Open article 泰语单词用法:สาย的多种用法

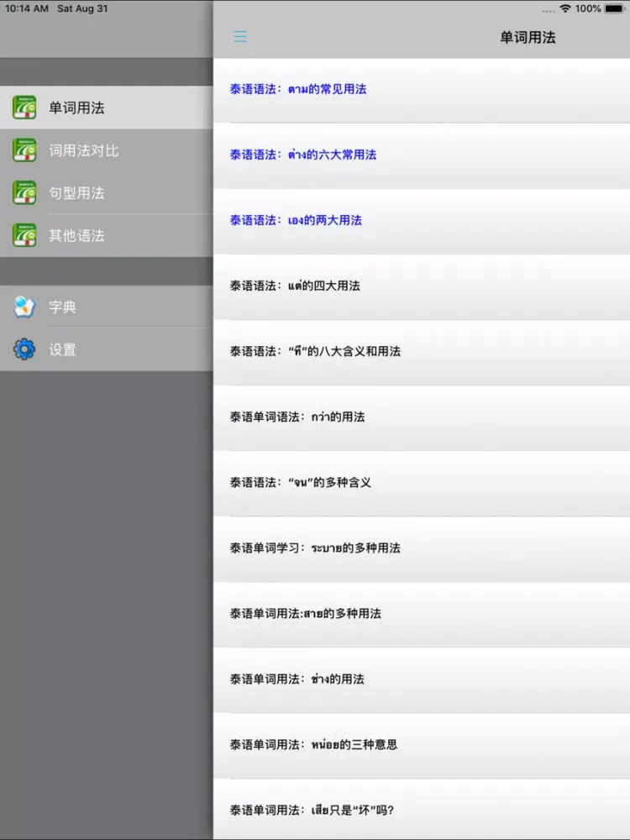(422, 614)
